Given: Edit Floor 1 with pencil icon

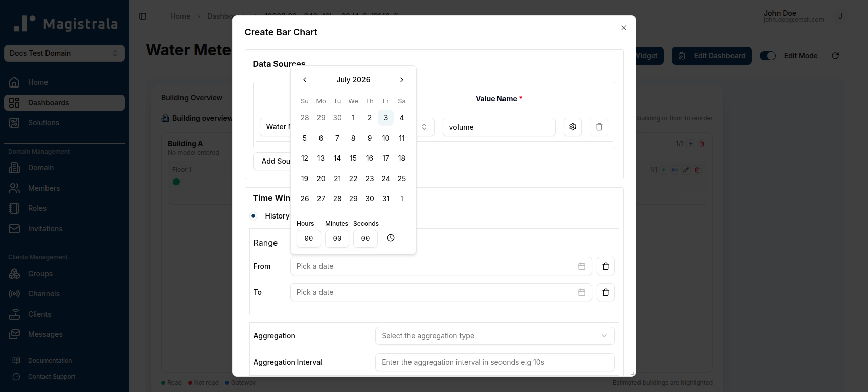Looking at the screenshot, I should pos(686,170).
